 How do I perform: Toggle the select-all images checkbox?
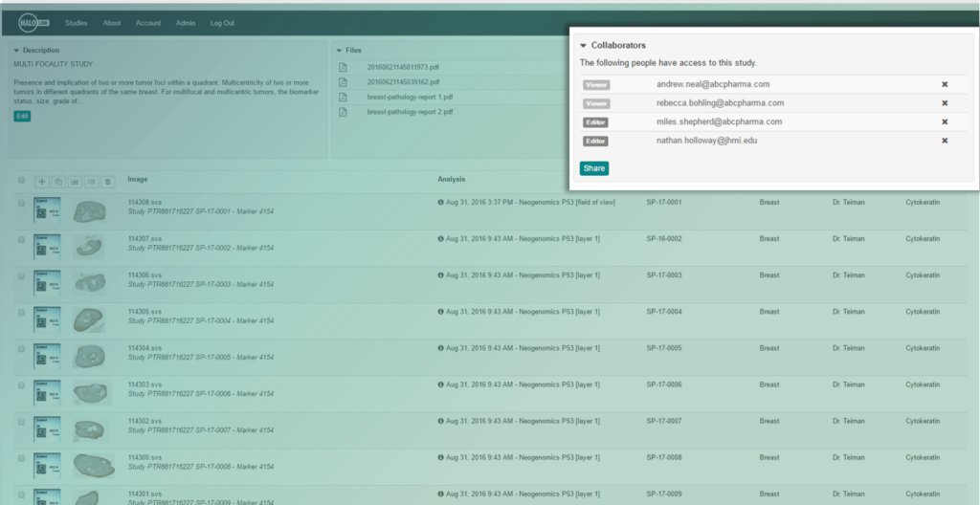(x=21, y=180)
